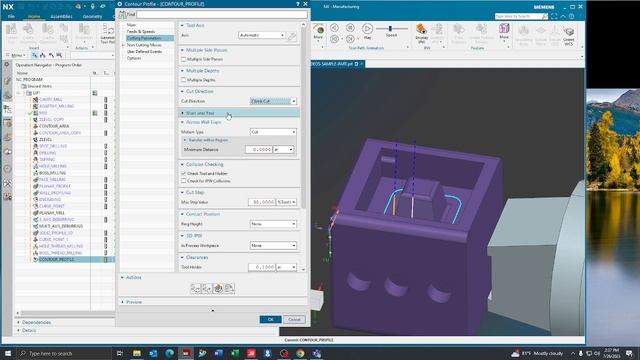Select Non Cutting Moves in dialog list
This screenshot has width=640, height=360.
[144, 45]
